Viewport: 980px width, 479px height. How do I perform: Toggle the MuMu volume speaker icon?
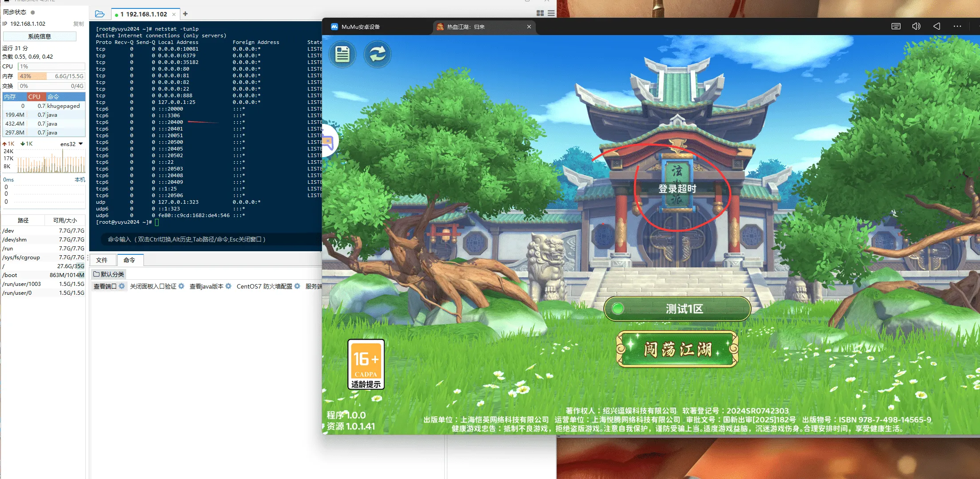point(916,27)
